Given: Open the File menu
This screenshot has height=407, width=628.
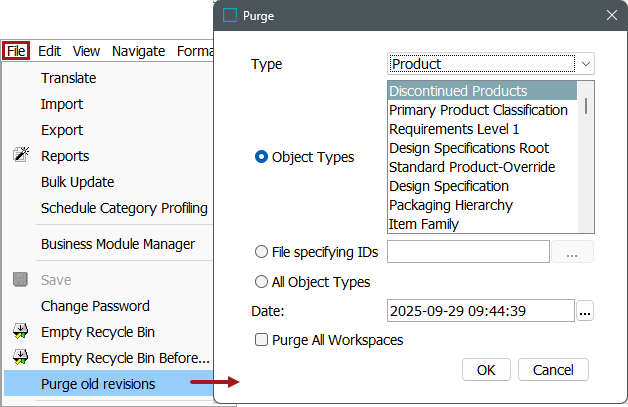Looking at the screenshot, I should click(x=15, y=51).
